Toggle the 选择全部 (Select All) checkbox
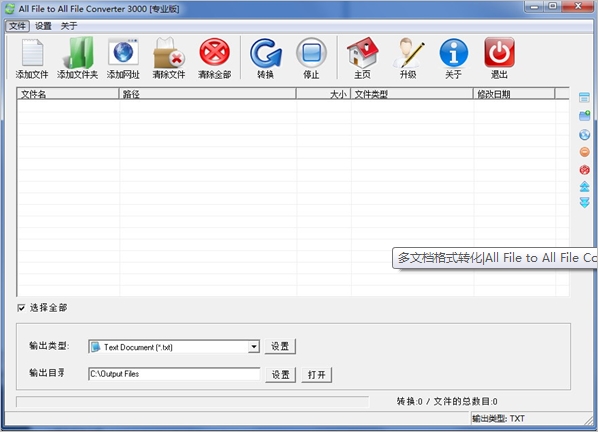 click(x=21, y=308)
